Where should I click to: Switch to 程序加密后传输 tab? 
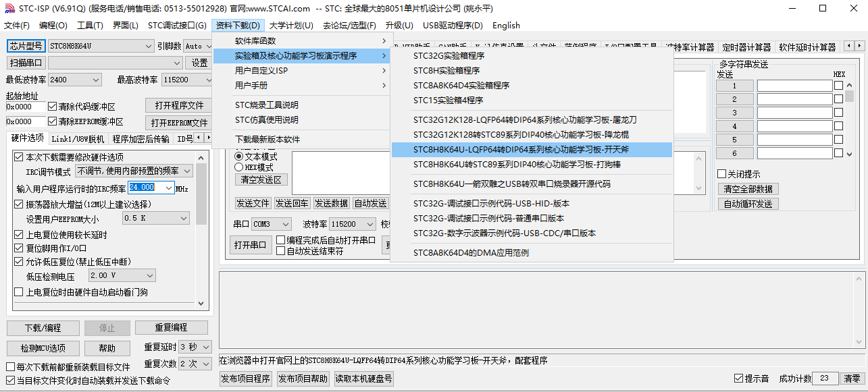pyautogui.click(x=141, y=139)
